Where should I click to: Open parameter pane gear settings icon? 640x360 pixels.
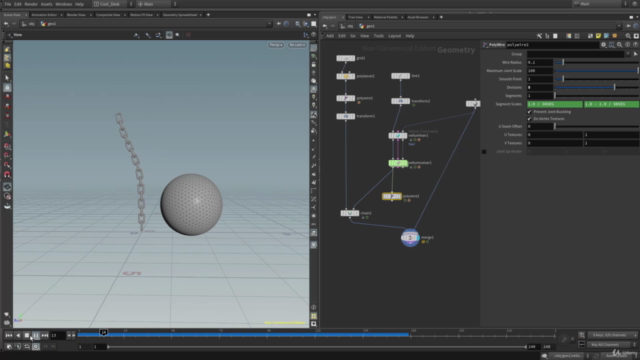point(603,45)
